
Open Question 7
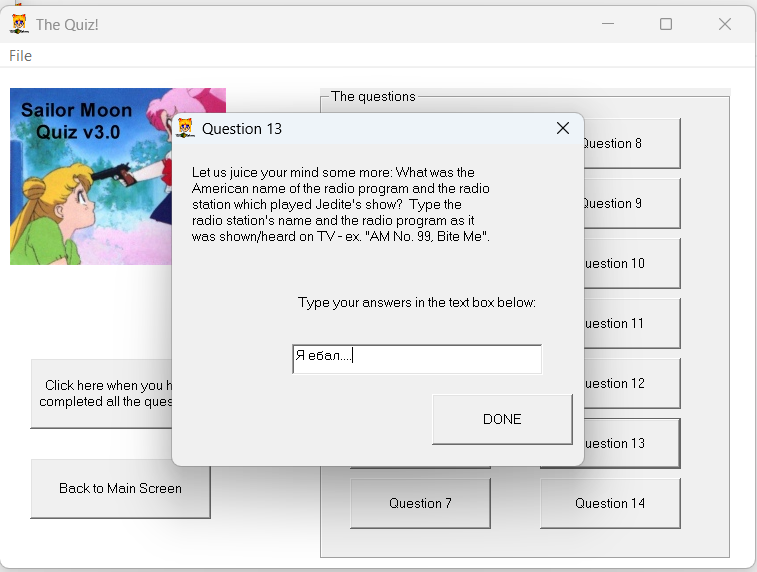coord(420,503)
